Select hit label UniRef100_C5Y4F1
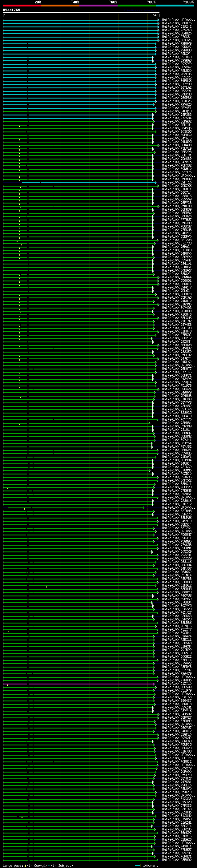The width and height of the screenshot is (197, 868). pyautogui.click(x=177, y=108)
